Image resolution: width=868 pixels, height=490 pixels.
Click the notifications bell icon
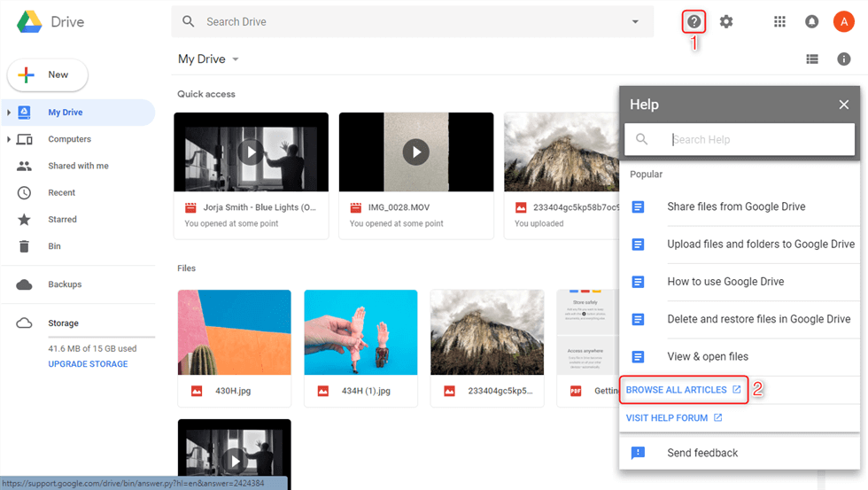[811, 21]
